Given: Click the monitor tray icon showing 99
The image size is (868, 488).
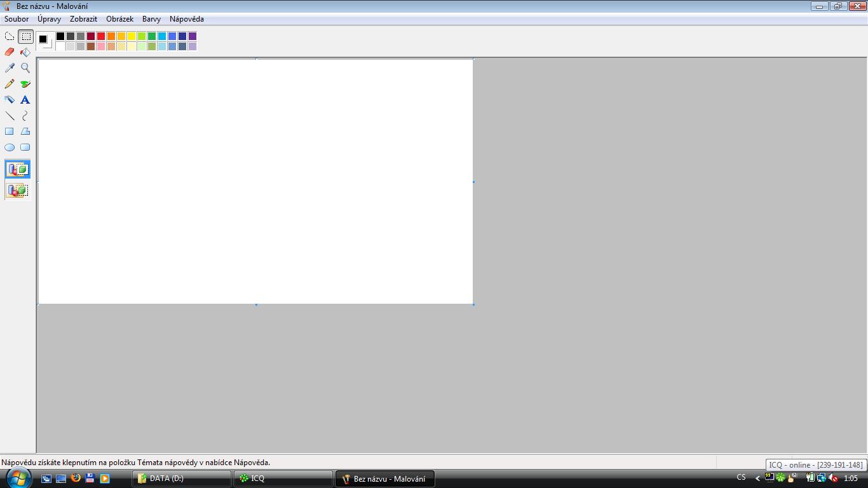Looking at the screenshot, I should (x=769, y=477).
